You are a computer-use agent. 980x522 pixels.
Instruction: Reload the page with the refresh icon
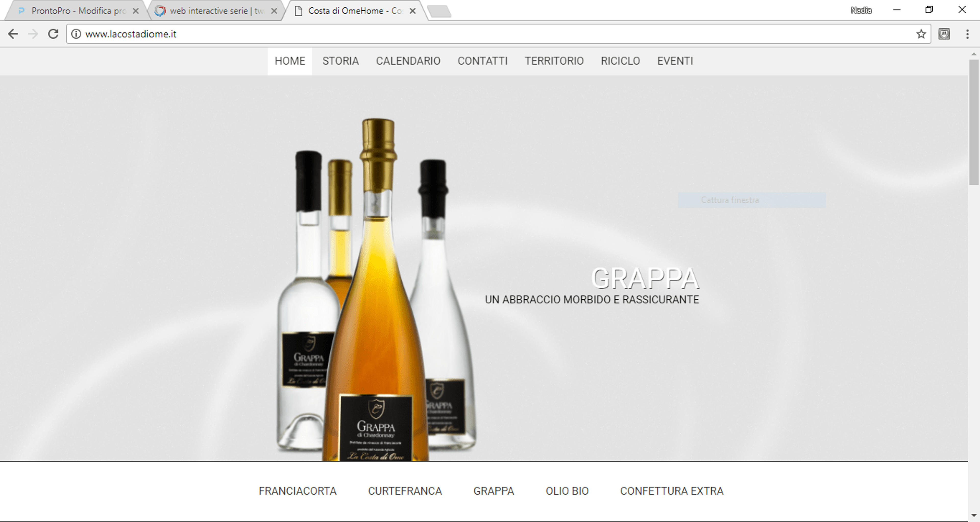click(x=53, y=34)
